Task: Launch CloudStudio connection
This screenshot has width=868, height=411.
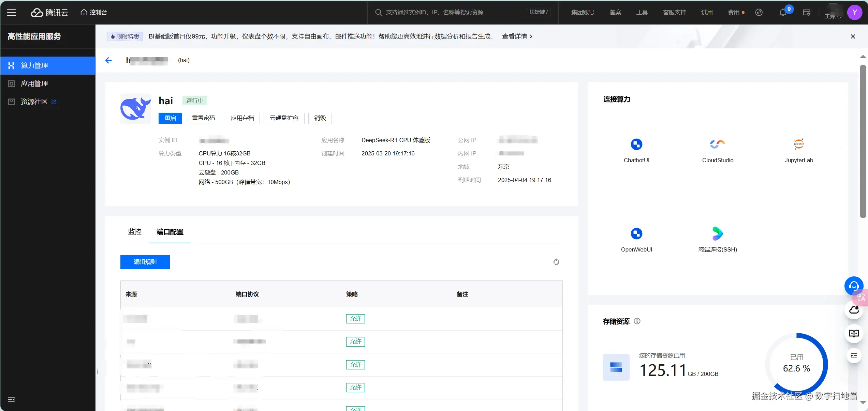Action: [x=717, y=144]
